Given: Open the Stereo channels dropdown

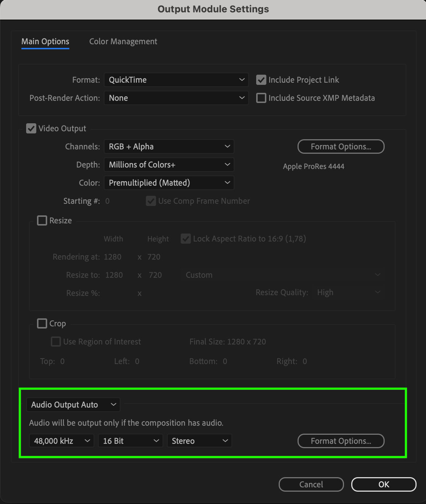Looking at the screenshot, I should point(199,441).
